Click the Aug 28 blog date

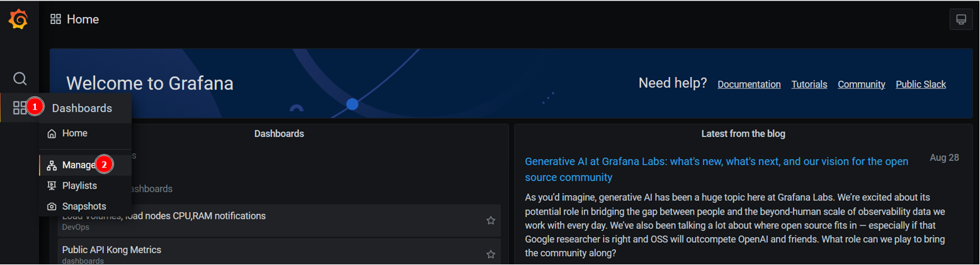[944, 158]
